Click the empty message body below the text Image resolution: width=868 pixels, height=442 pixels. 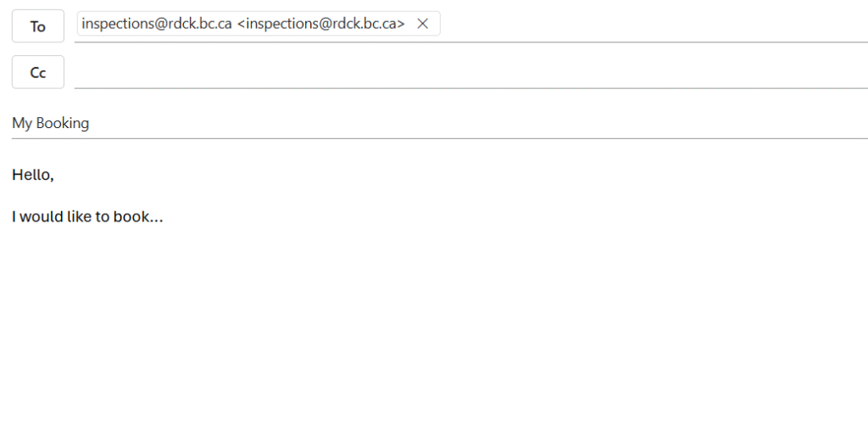[424, 339]
